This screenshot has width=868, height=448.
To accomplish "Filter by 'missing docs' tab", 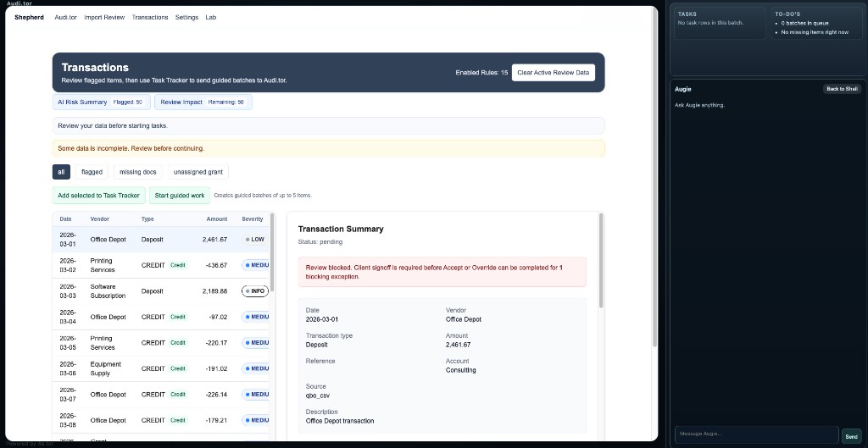I will tap(137, 172).
